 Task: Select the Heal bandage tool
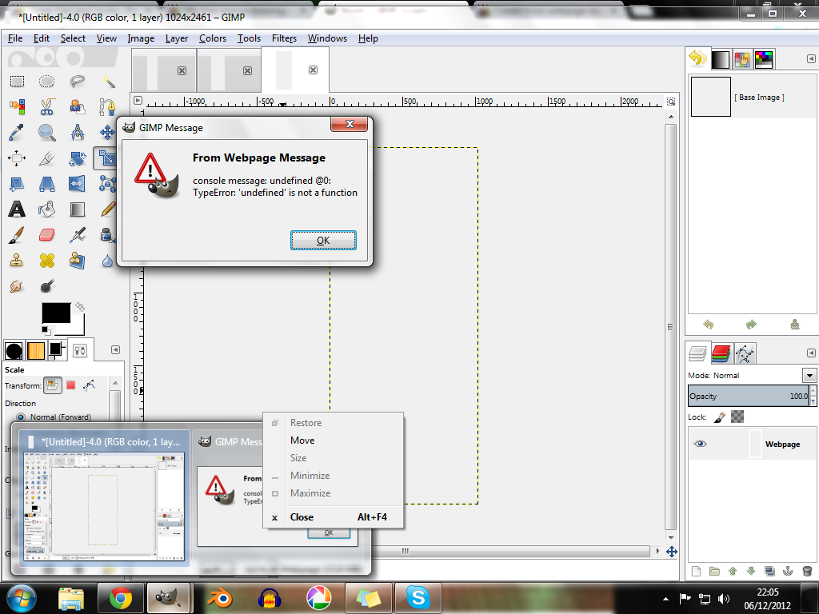47,261
